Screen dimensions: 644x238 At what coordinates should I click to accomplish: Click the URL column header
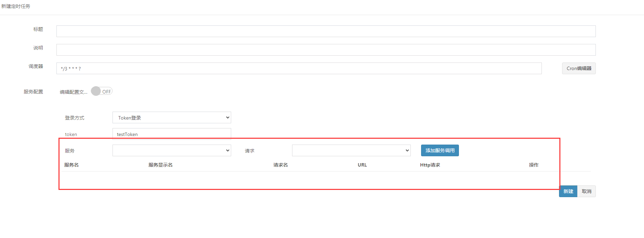362,165
